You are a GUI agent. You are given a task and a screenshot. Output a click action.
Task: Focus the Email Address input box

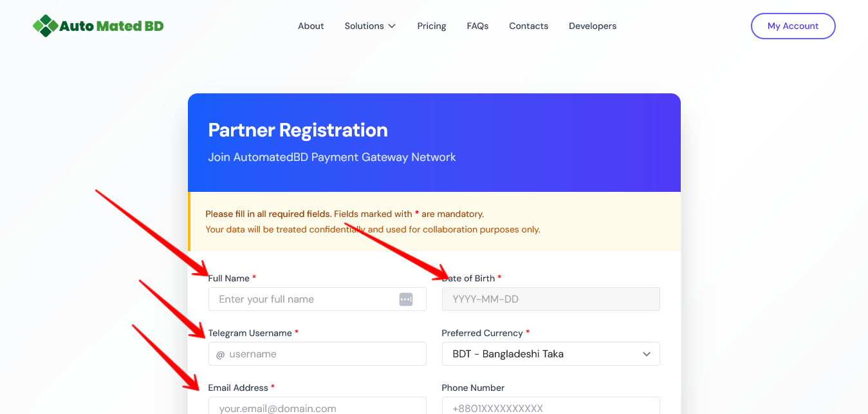click(317, 407)
